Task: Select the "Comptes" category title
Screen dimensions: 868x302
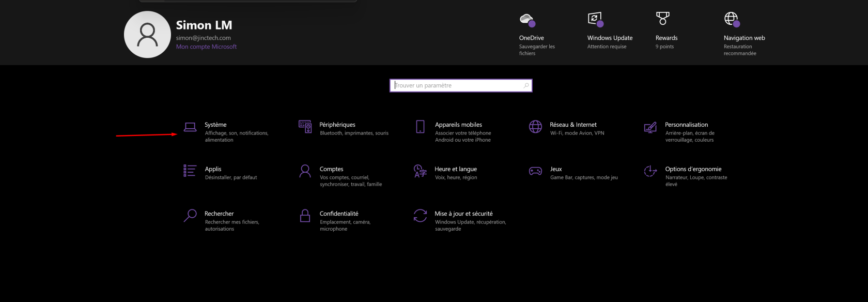Action: pyautogui.click(x=331, y=169)
